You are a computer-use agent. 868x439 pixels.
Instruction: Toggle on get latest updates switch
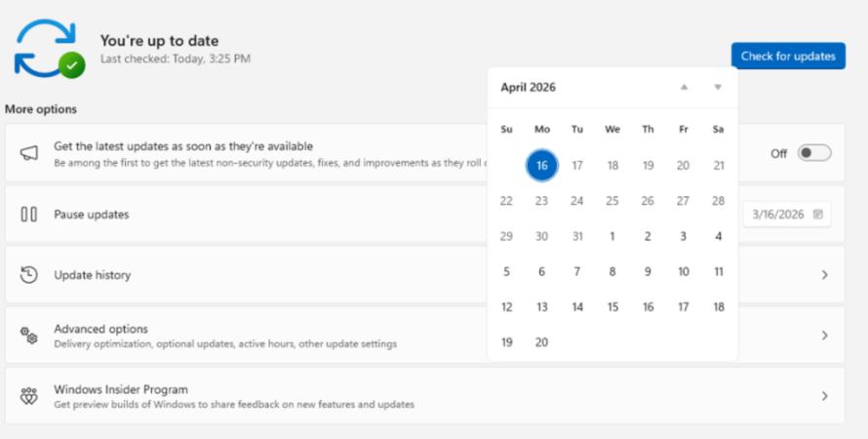point(813,153)
